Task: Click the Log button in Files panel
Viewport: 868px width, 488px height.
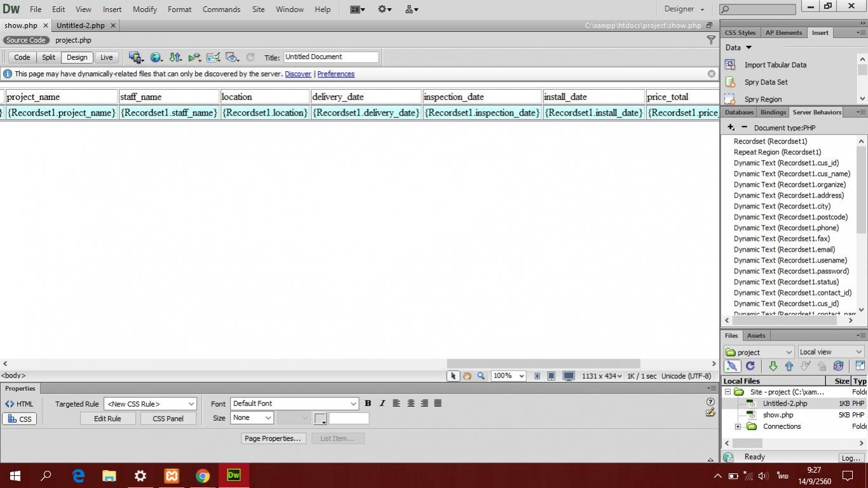Action: click(851, 457)
